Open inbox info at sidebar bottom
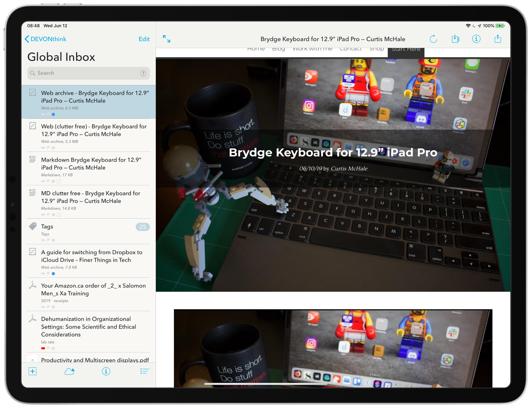The height and width of the screenshot is (409, 532). coord(106,371)
